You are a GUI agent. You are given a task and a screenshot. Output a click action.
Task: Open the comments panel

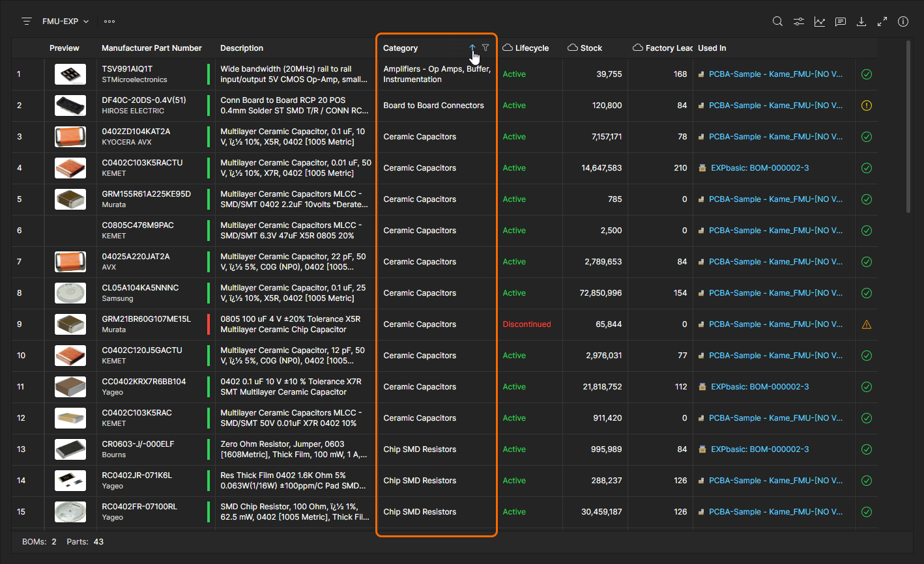coord(840,21)
